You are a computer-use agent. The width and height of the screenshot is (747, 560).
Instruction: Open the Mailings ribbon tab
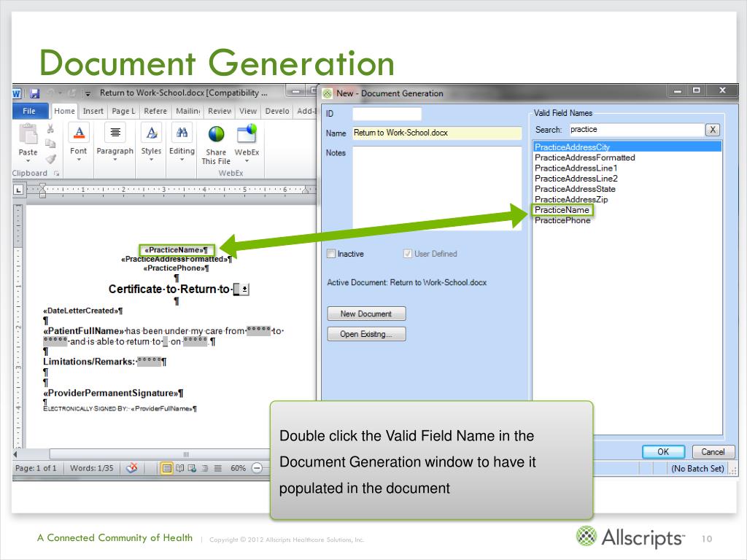187,111
